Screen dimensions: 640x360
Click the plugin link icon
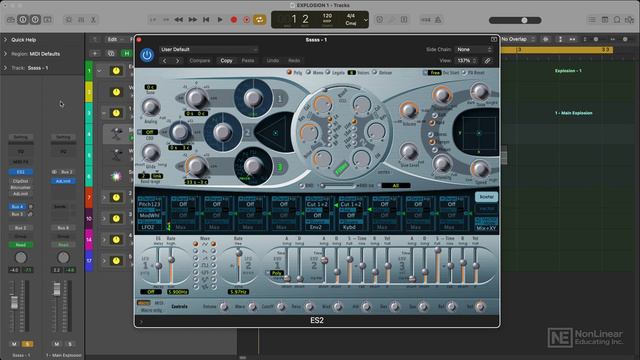coord(487,61)
